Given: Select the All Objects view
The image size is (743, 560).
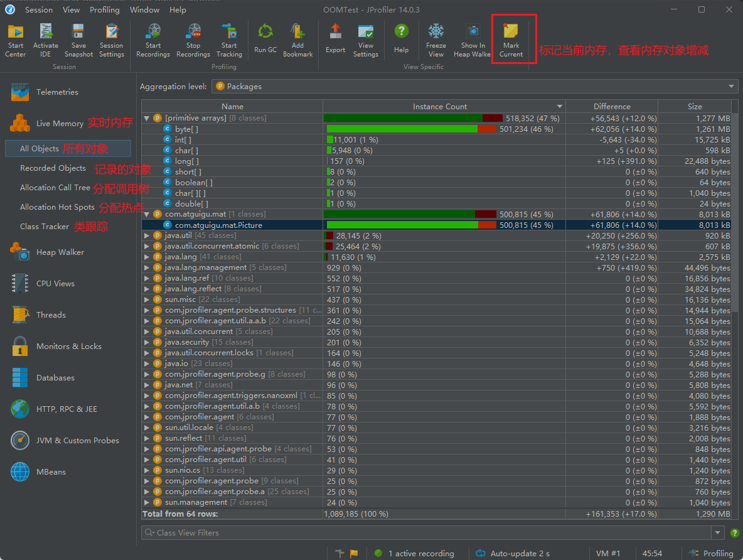Looking at the screenshot, I should tap(68, 148).
